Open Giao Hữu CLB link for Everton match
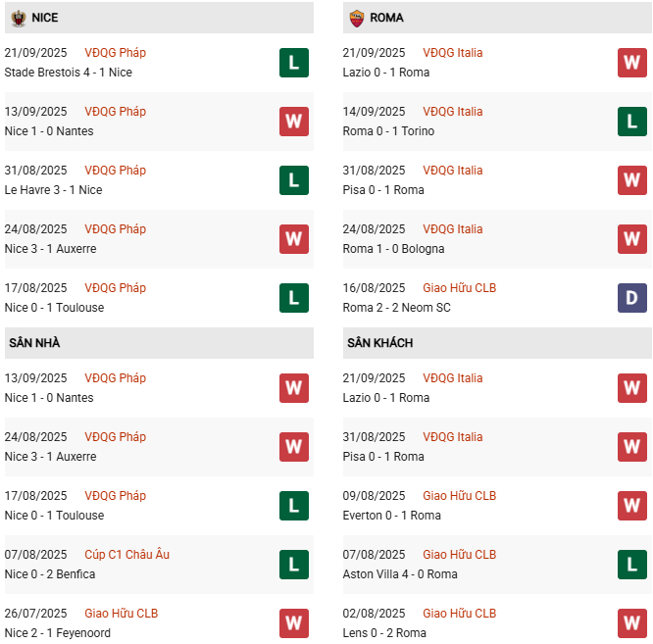 [x=460, y=496]
